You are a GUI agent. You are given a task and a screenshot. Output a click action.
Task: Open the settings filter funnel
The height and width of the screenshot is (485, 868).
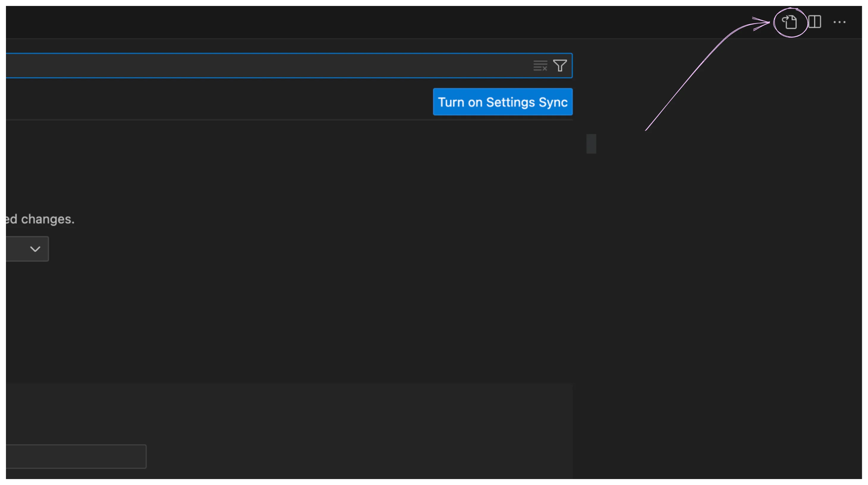coord(560,65)
